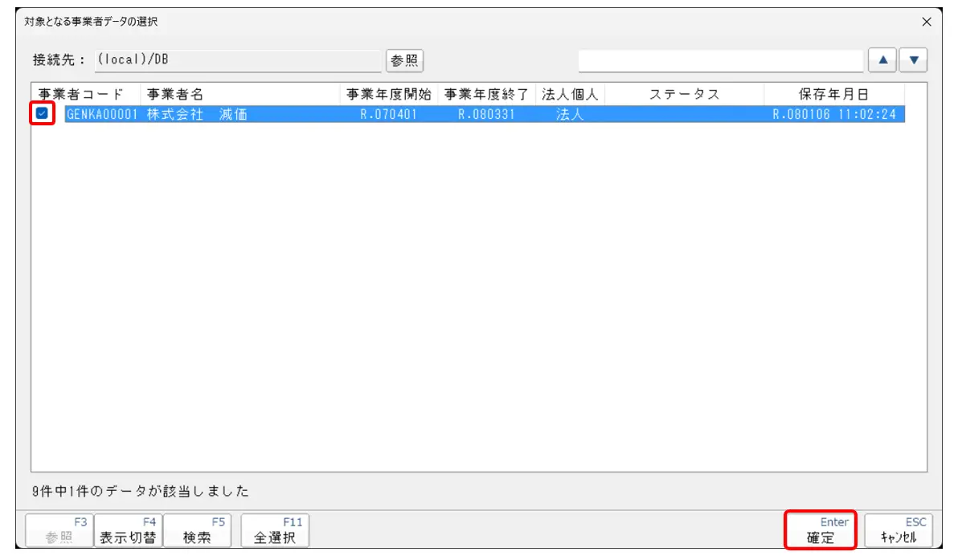Viewport: 958px width, 560px height.
Task: Click the (local)/DB connection field
Action: pyautogui.click(x=236, y=60)
